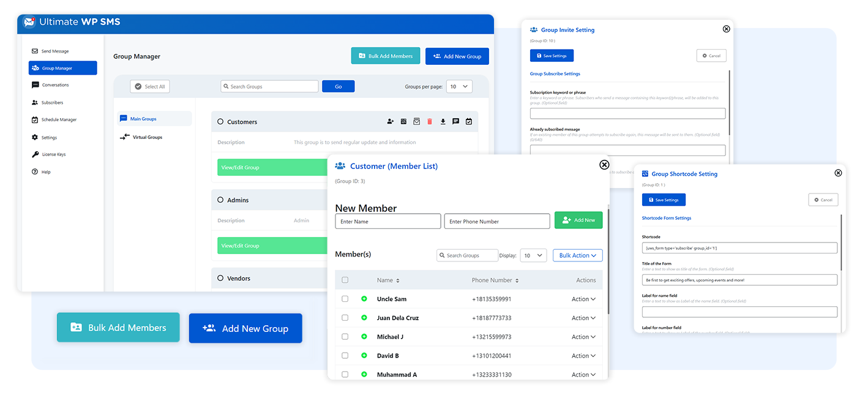The height and width of the screenshot is (398, 868).
Task: Click calendar schedule icon for Customers group
Action: point(469,121)
